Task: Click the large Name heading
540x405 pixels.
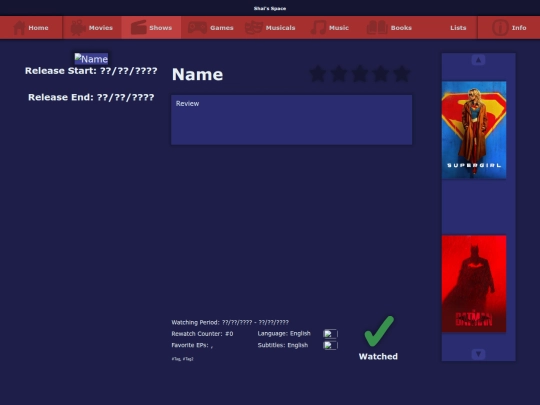Action: click(197, 74)
